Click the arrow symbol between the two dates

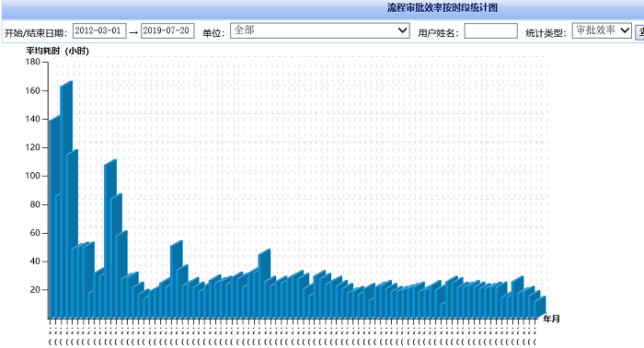[x=133, y=32]
